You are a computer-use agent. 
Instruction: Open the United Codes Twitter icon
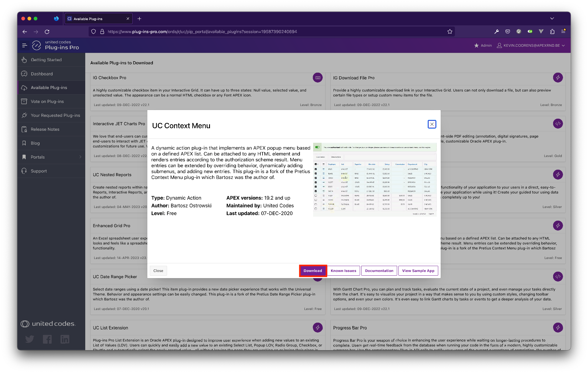pyautogui.click(x=30, y=339)
